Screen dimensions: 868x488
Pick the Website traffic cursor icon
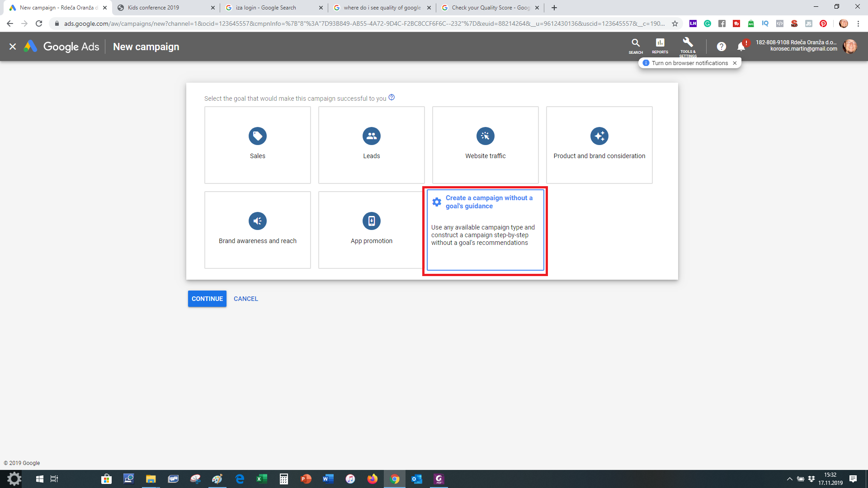[485, 136]
